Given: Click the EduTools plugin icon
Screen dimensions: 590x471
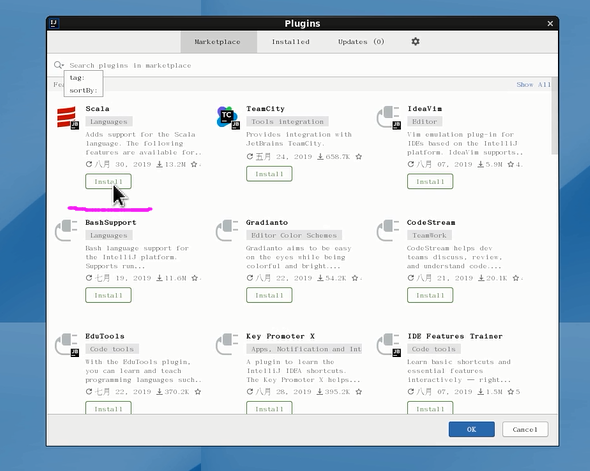Looking at the screenshot, I should coord(67,345).
